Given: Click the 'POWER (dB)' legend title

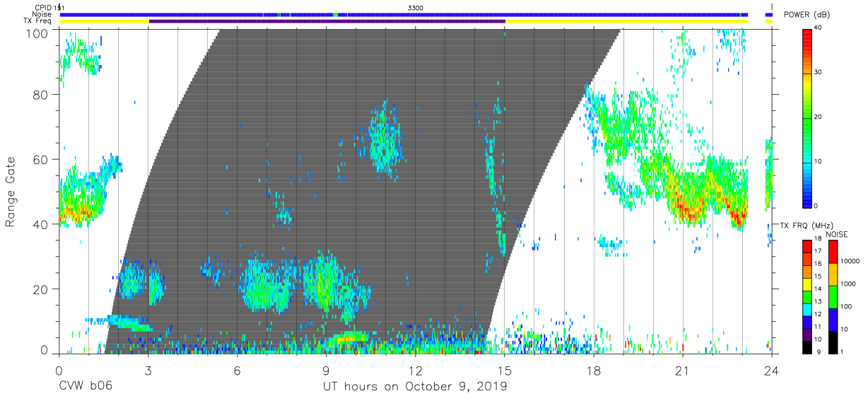Looking at the screenshot, I should (x=807, y=16).
